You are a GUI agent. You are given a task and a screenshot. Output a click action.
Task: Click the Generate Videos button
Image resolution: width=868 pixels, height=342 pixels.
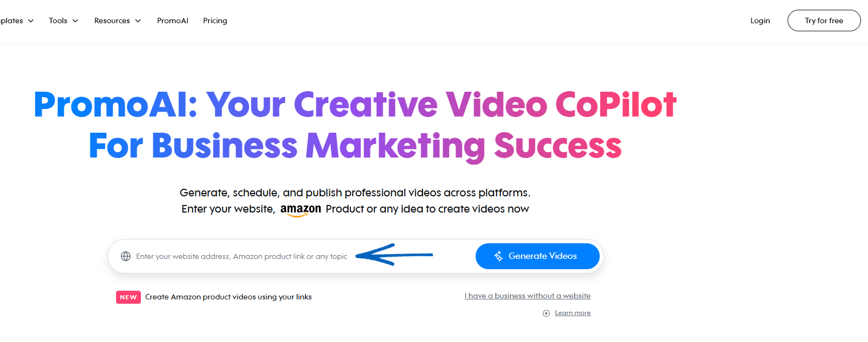538,256
